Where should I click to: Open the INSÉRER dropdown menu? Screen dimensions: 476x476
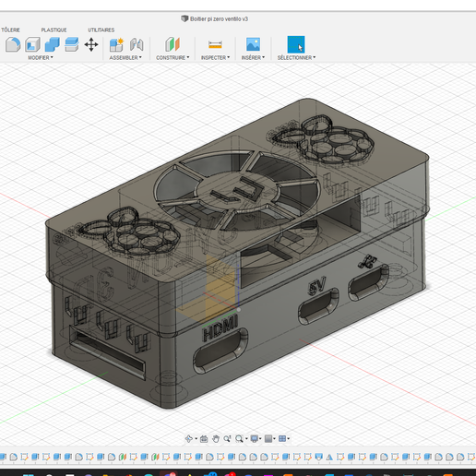coord(253,58)
